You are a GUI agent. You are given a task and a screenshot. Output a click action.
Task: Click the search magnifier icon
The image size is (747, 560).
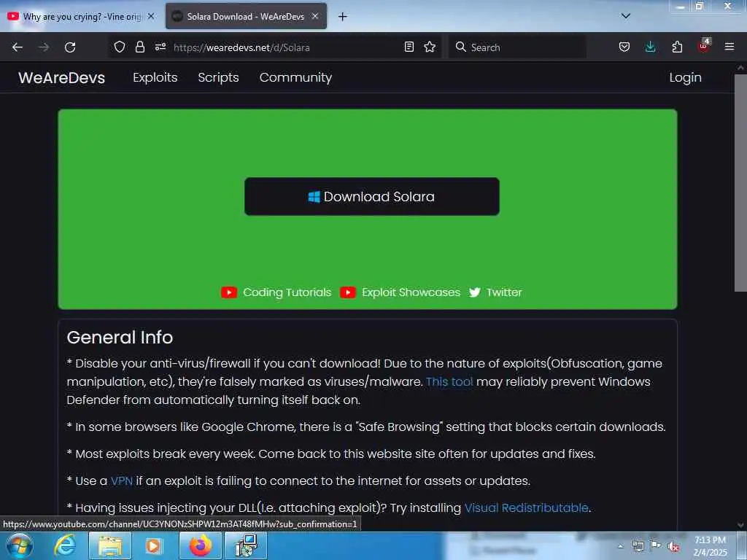click(461, 47)
